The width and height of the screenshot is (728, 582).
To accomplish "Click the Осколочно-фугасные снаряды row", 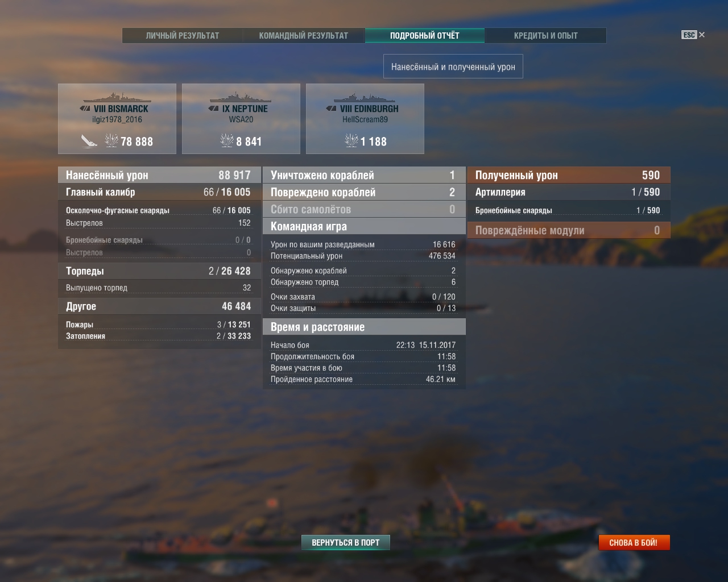I will coord(159,210).
